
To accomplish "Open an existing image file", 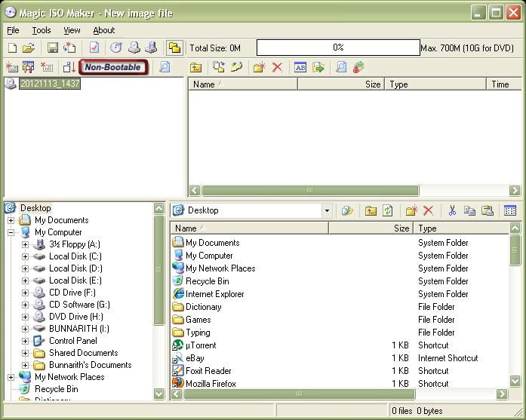I will [x=29, y=48].
